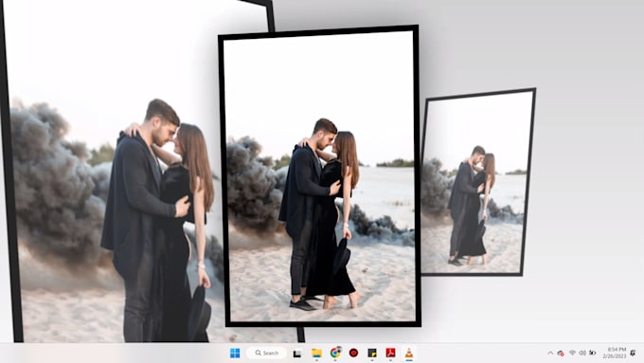
Task: Show hidden system tray icons
Action: click(x=550, y=353)
